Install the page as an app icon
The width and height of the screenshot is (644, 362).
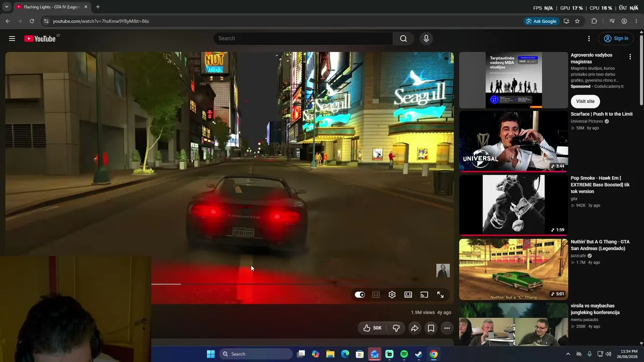[567, 21]
